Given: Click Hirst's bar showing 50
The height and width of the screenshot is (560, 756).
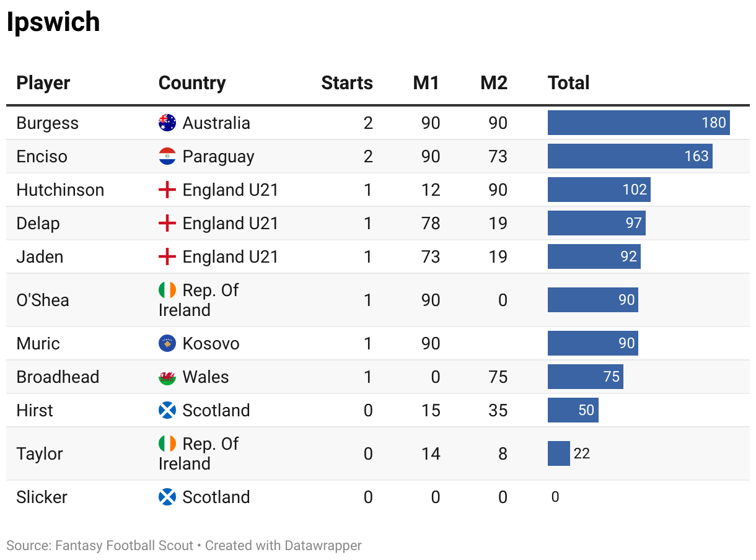Looking at the screenshot, I should [573, 410].
